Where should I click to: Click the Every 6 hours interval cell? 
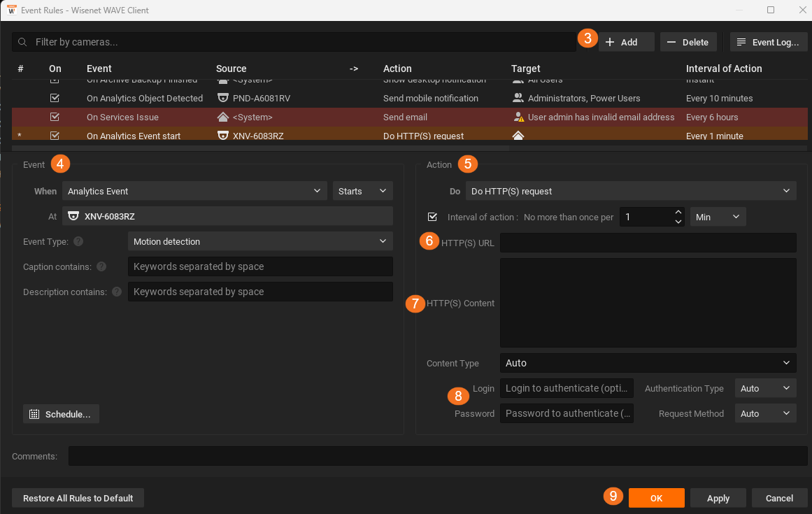(x=712, y=117)
